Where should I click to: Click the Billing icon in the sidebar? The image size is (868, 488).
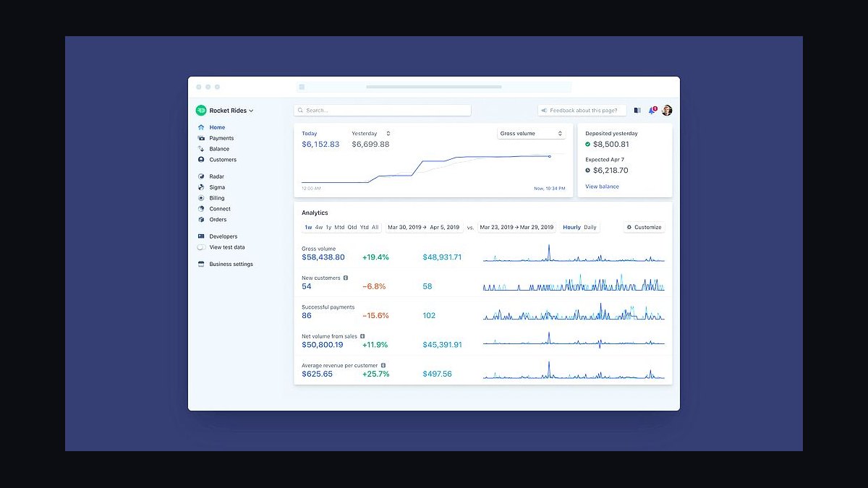tap(201, 198)
